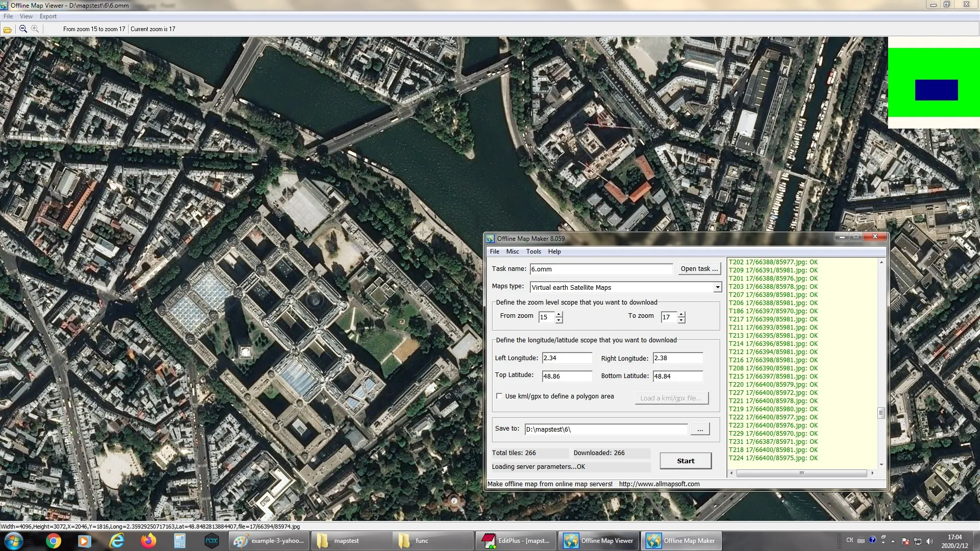Open Tools menu in Offline Map Maker

point(533,252)
